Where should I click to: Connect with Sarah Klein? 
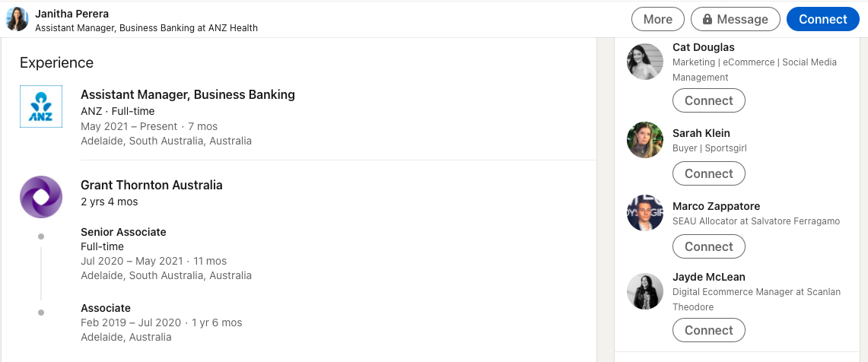pyautogui.click(x=708, y=174)
